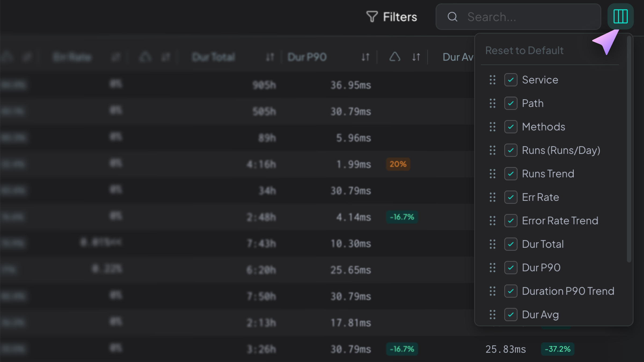Click the trend triangle icon header
The width and height of the screenshot is (644, 362).
[x=395, y=57]
